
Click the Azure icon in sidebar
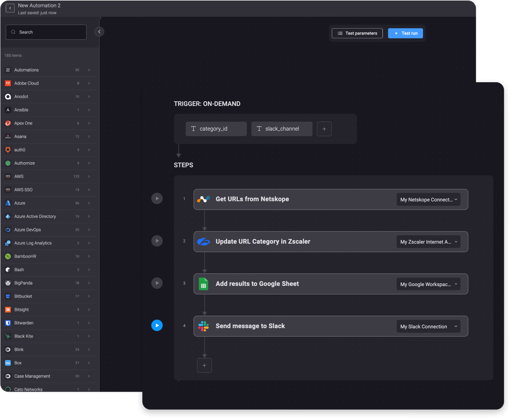coord(8,203)
